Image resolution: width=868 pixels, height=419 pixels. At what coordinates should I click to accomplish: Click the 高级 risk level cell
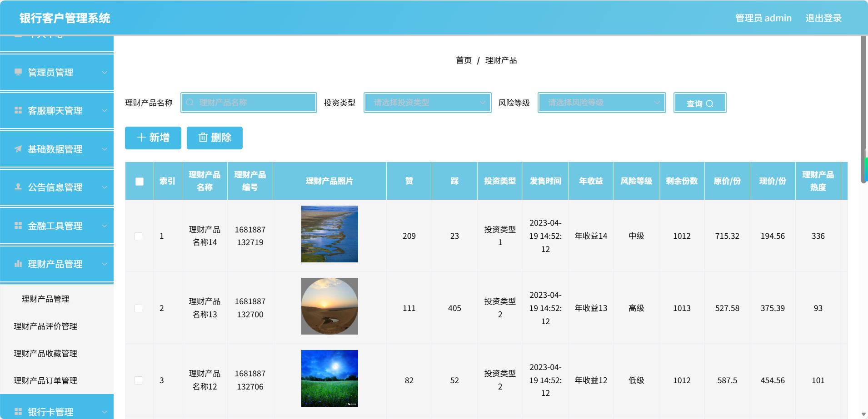(x=636, y=308)
